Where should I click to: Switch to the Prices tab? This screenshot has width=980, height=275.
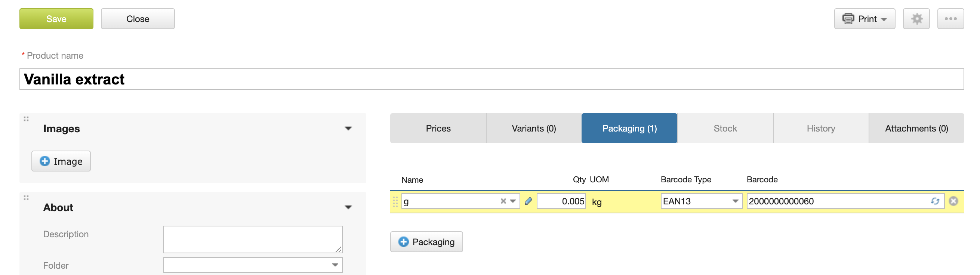pos(438,128)
